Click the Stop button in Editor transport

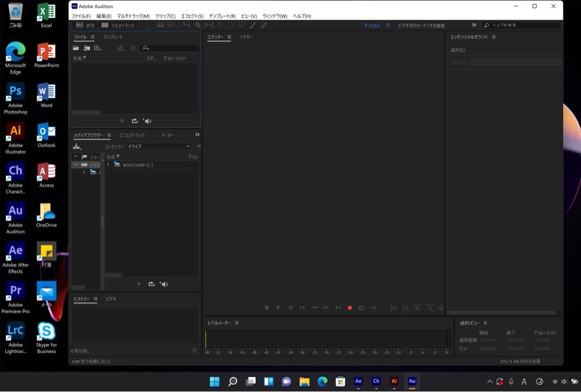click(267, 308)
